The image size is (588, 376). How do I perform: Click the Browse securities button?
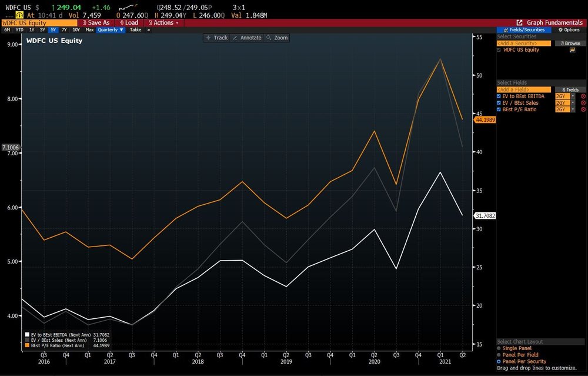(x=570, y=44)
